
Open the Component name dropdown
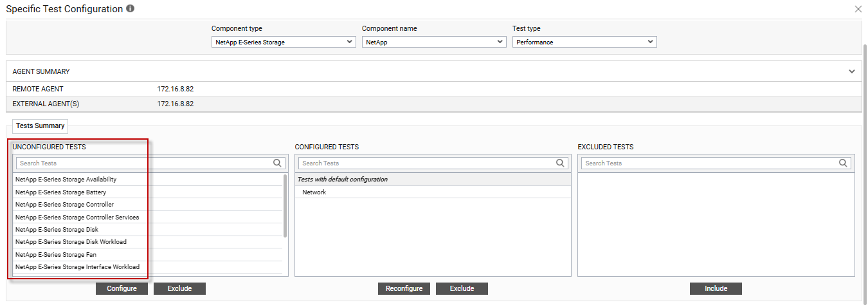click(434, 42)
